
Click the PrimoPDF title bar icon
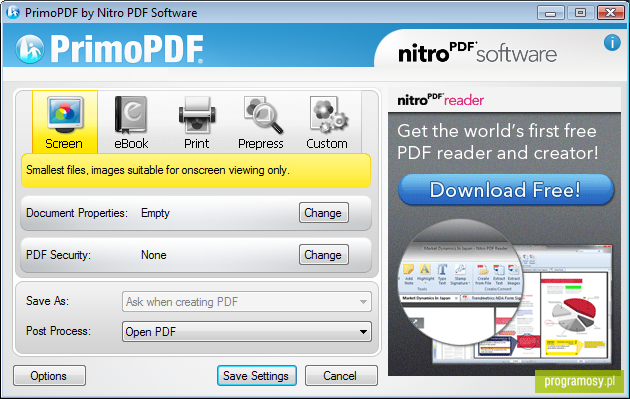click(13, 12)
